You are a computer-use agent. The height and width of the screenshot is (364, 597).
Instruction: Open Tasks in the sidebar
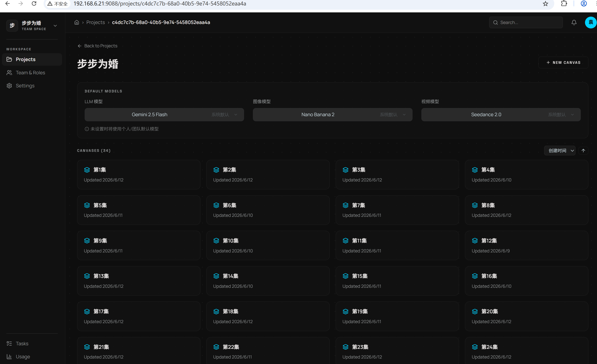[32, 343]
